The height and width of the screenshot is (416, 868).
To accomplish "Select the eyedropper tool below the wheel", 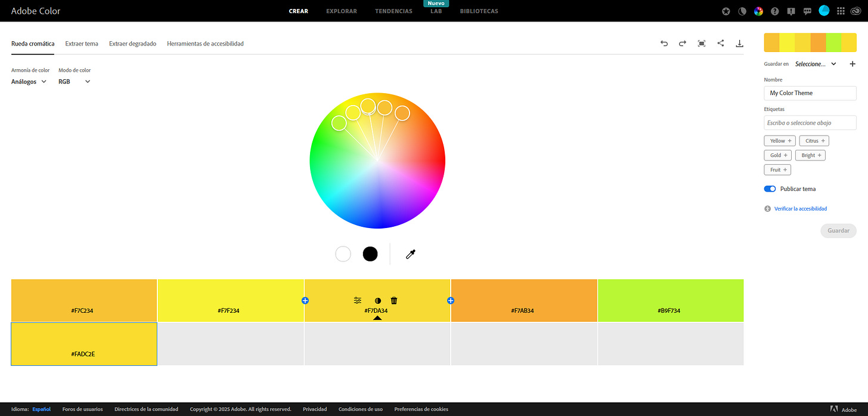I will pyautogui.click(x=410, y=254).
